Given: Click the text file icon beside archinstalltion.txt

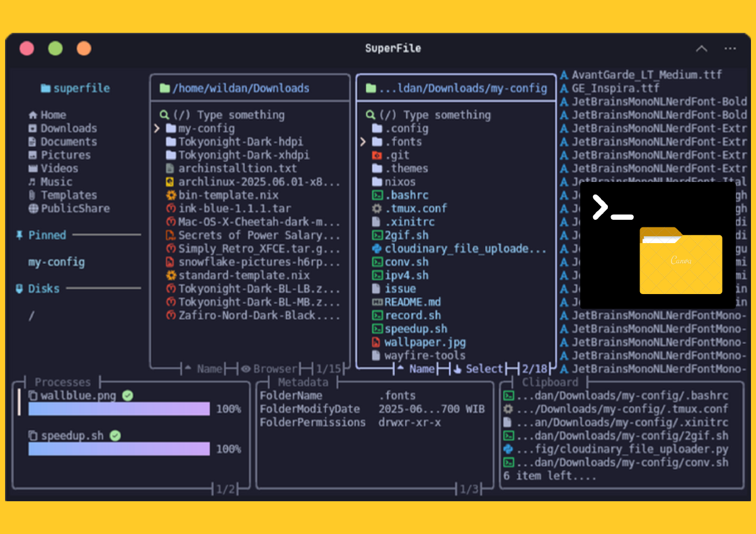Looking at the screenshot, I should (x=171, y=168).
